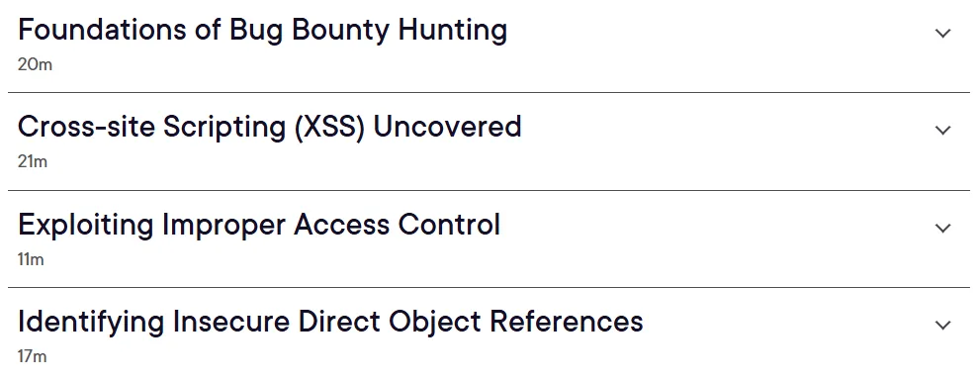The height and width of the screenshot is (380, 980).
Task: Show lessons via the arrow beside the 17m module
Action: tap(942, 325)
